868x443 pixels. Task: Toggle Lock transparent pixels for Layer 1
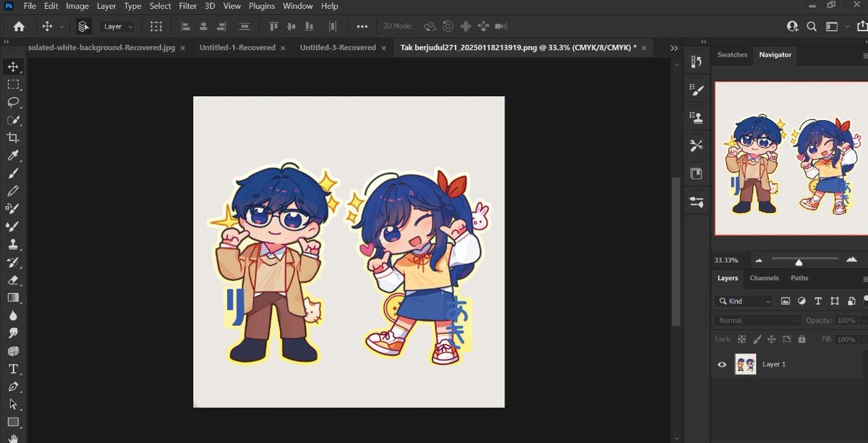[x=741, y=339]
